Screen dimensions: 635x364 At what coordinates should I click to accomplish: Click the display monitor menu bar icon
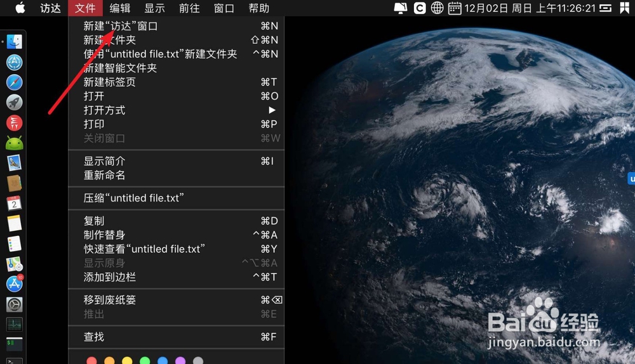coord(400,8)
